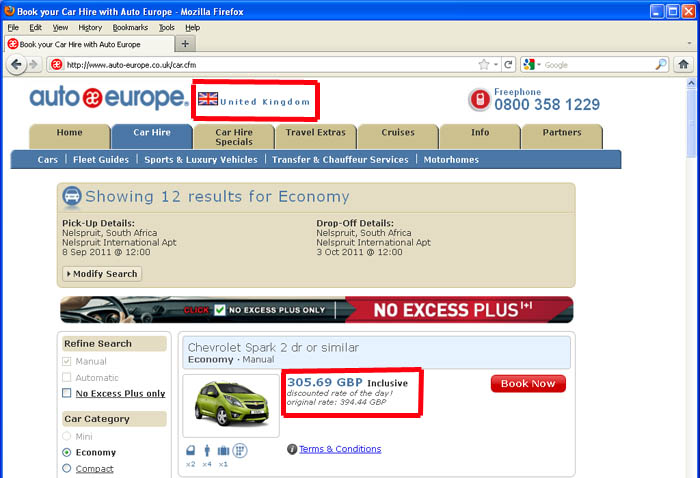
Task: Click the info icon beside Terms & Conditions
Action: [292, 449]
